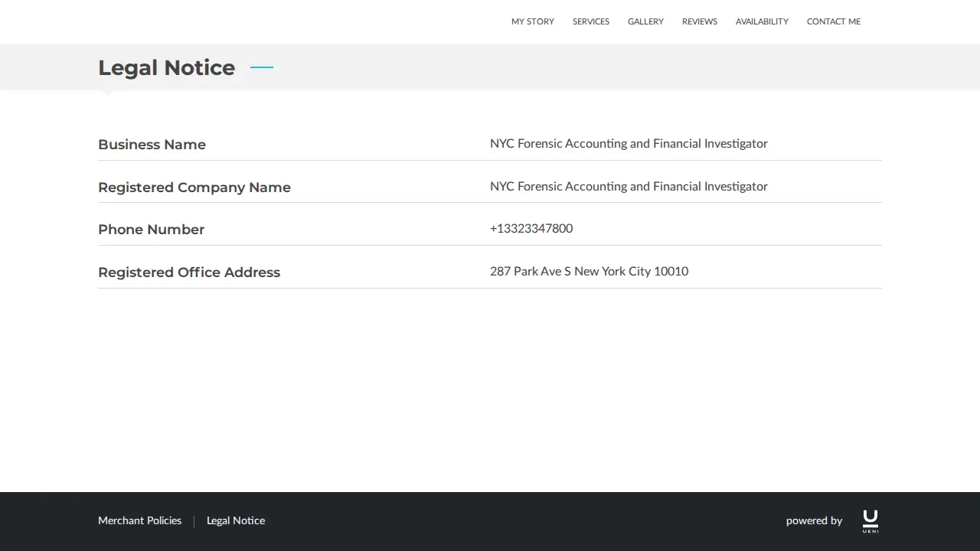Select the Business Name row's company value
This screenshot has height=551, width=980.
click(629, 143)
